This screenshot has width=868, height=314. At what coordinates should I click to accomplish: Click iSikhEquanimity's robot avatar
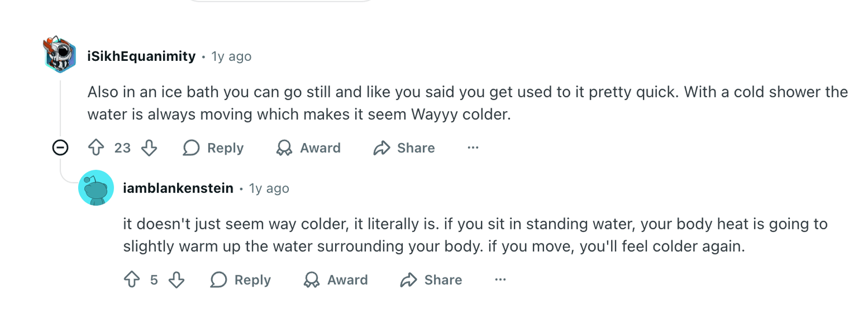pos(60,55)
